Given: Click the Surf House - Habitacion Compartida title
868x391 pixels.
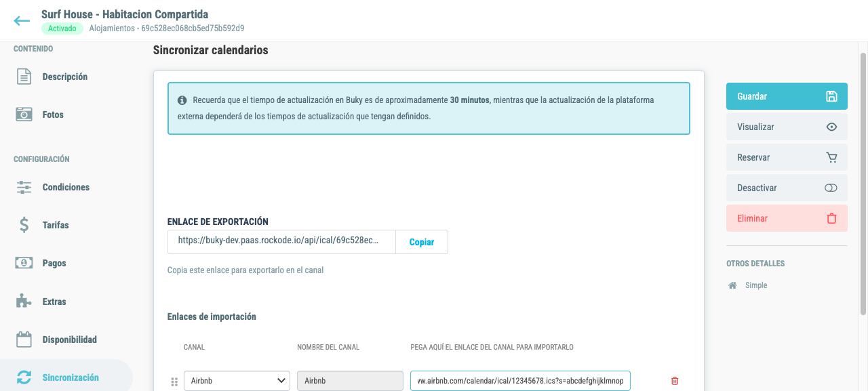Looking at the screenshot, I should pyautogui.click(x=125, y=14).
